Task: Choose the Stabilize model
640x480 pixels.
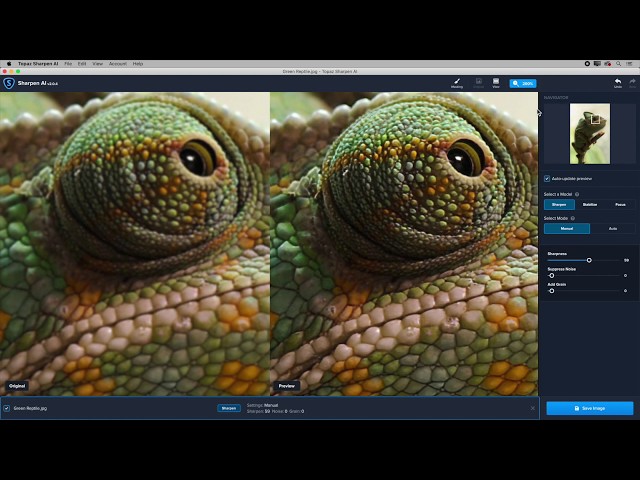Action: (x=590, y=204)
